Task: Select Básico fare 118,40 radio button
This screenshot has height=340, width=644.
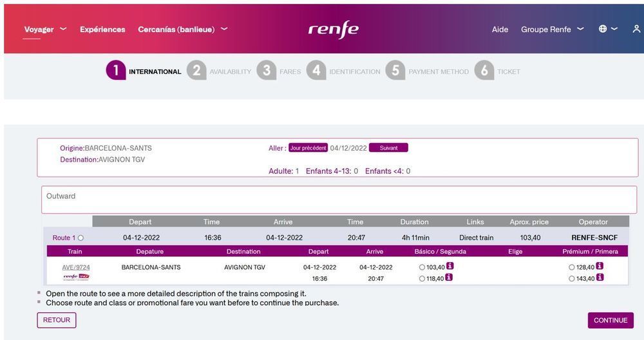Action: [x=422, y=279]
